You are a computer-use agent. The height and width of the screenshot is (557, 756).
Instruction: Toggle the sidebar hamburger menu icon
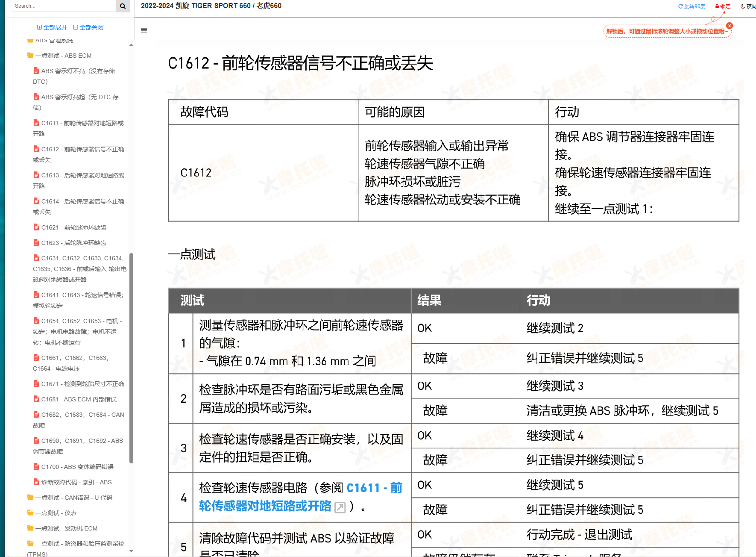click(x=144, y=30)
